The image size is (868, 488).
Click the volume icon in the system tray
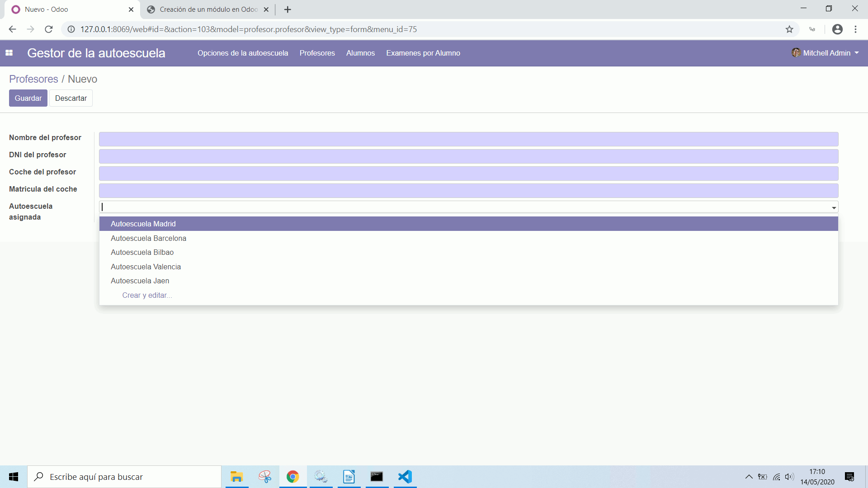[x=790, y=477]
